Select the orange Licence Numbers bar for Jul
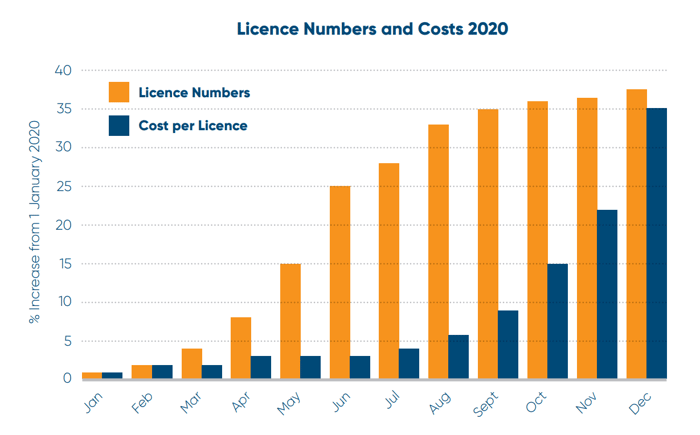700x435 pixels. (389, 271)
